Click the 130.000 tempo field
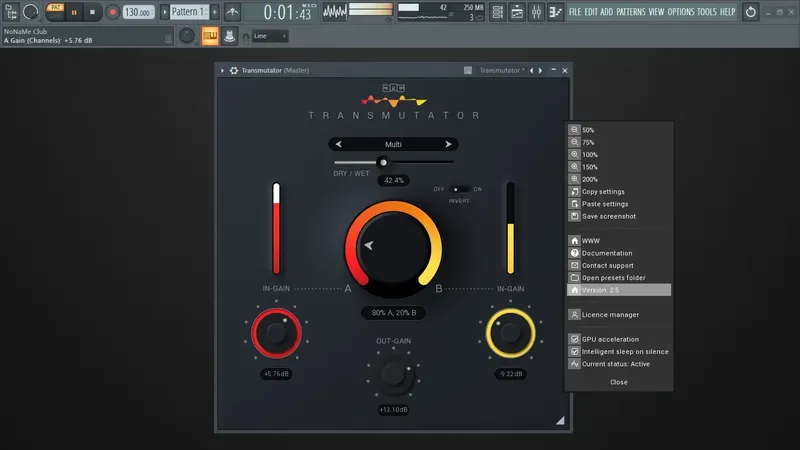This screenshot has height=450, width=800. tap(138, 12)
